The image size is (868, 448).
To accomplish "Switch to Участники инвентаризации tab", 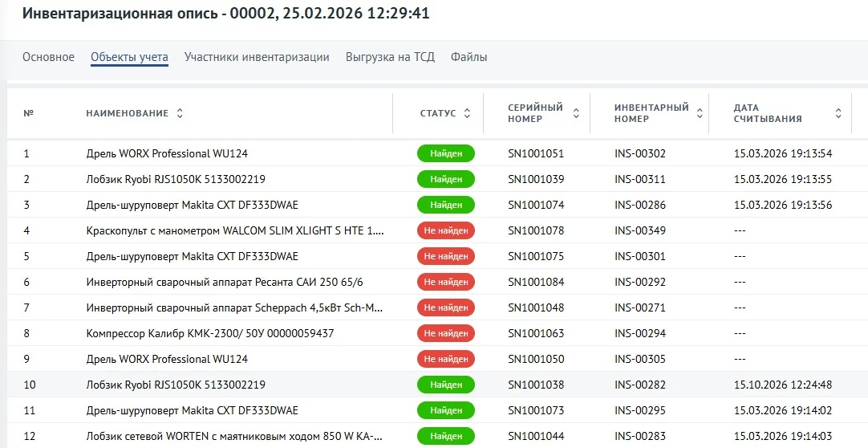I will click(x=257, y=57).
